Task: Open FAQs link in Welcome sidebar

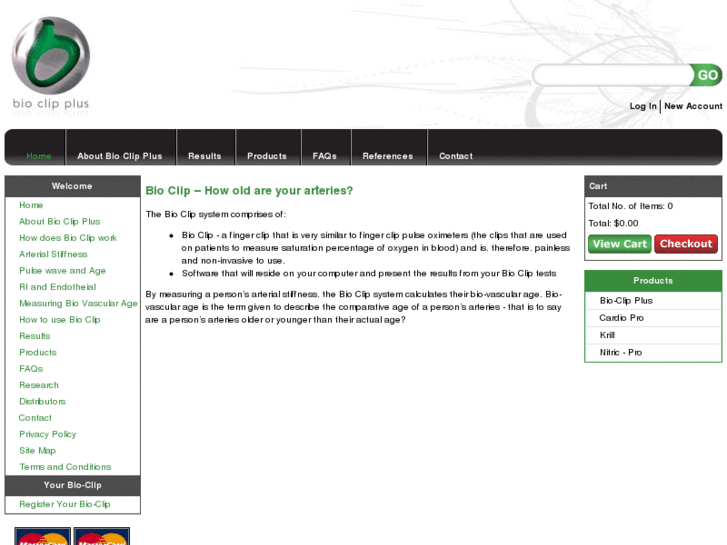Action: point(31,369)
